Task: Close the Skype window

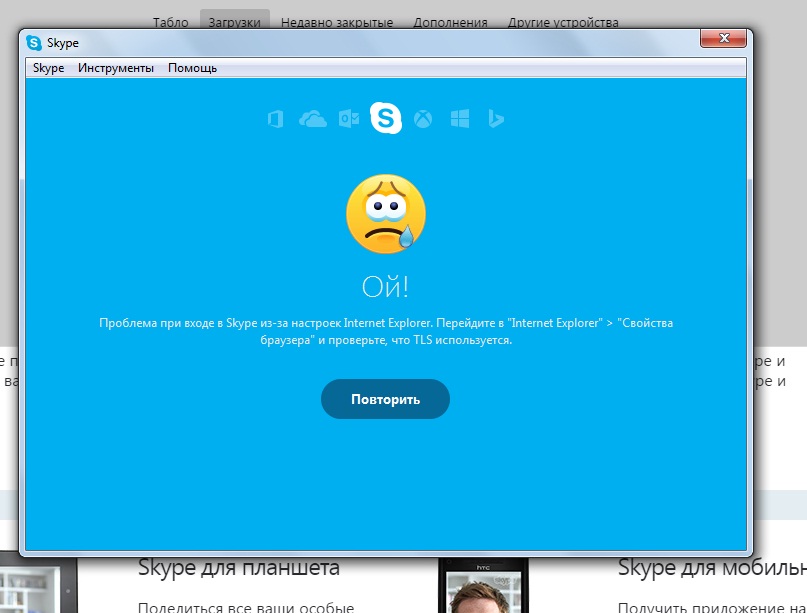Action: (725, 39)
